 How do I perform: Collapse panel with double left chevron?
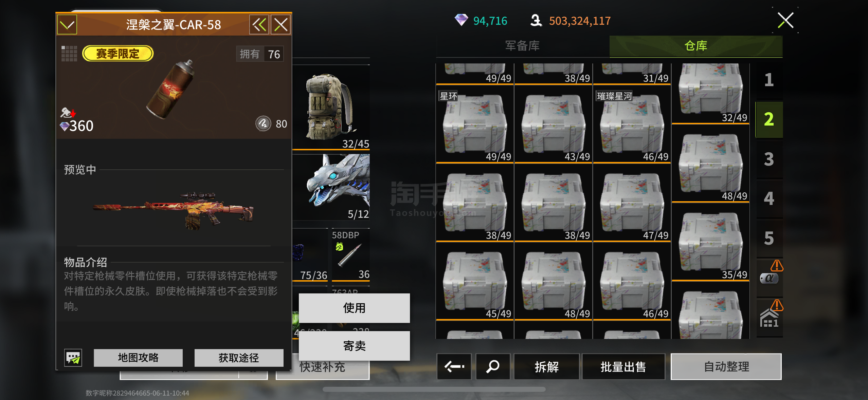point(259,24)
